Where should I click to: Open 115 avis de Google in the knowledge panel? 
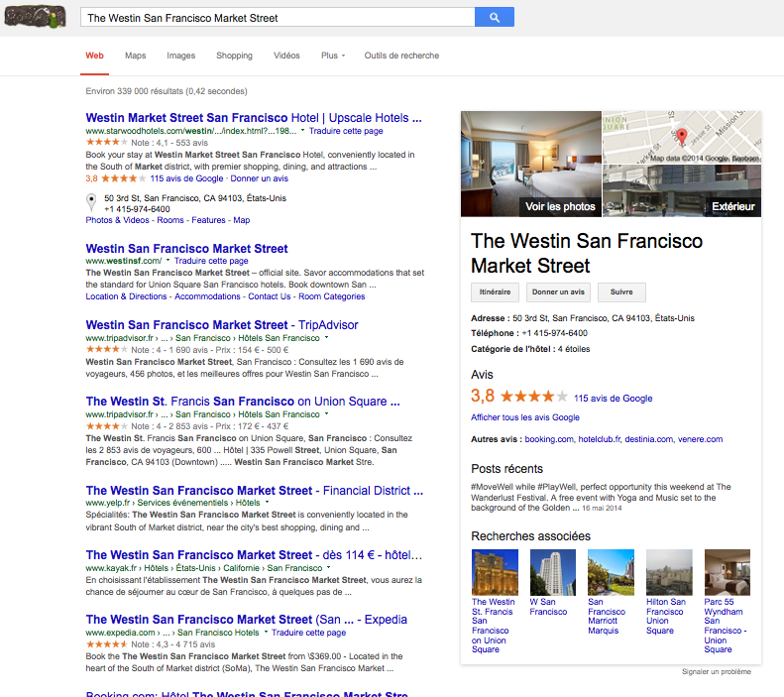coord(613,398)
